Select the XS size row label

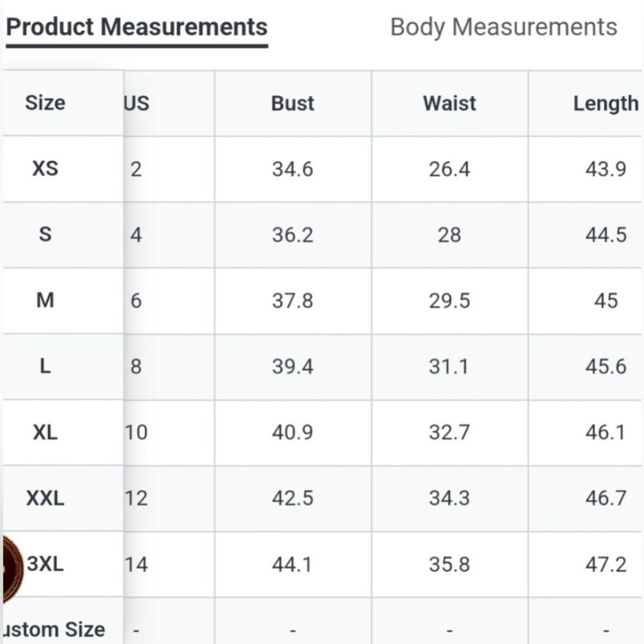[45, 168]
